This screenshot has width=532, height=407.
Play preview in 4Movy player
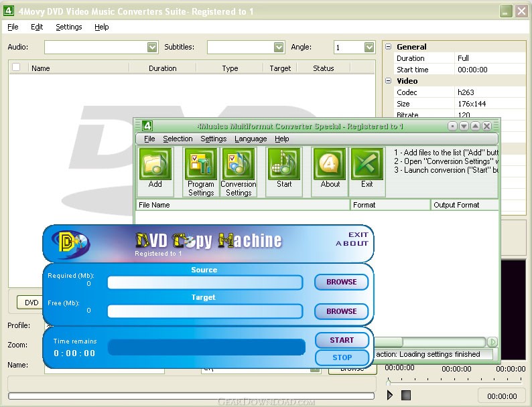(390, 395)
